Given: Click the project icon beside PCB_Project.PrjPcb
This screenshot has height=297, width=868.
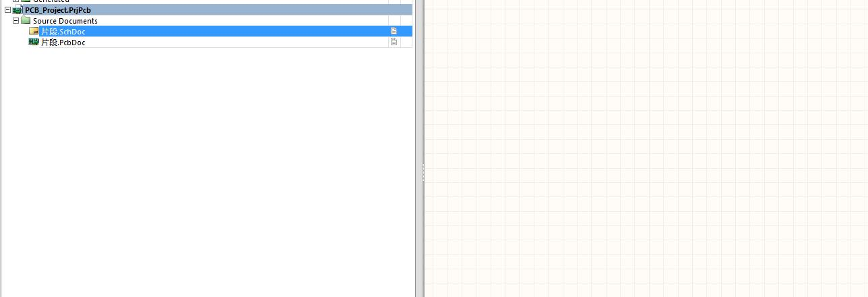Looking at the screenshot, I should 18,10.
